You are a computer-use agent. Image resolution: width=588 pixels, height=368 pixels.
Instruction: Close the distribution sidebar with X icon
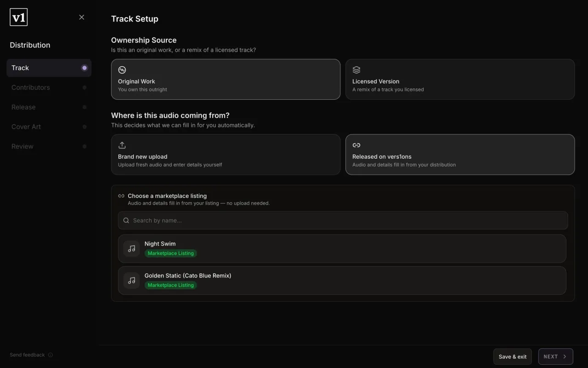point(82,17)
